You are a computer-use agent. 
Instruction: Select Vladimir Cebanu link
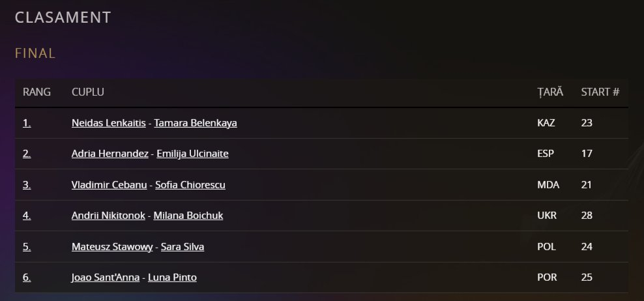(x=109, y=184)
